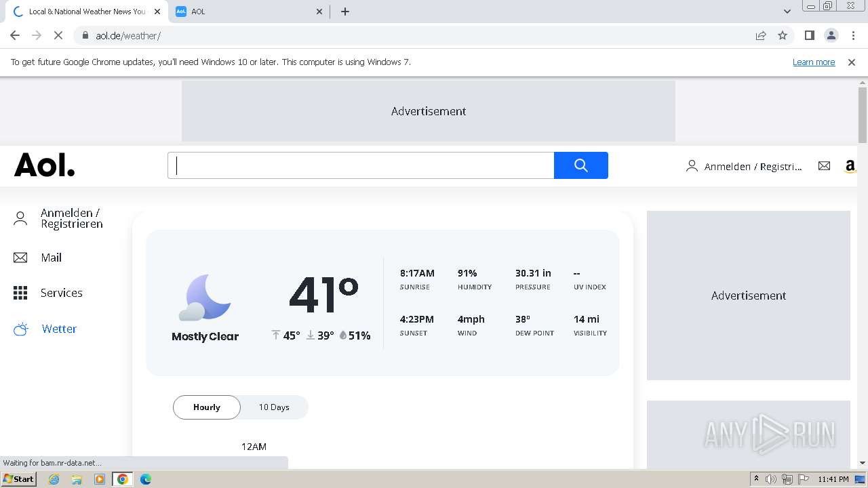Open the Action Center flag tray icon
Image resolution: width=868 pixels, height=488 pixels.
(804, 479)
